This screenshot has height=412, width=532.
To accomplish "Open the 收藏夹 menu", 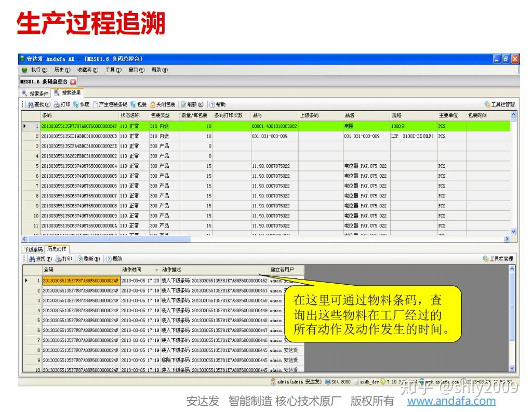I will click(87, 70).
